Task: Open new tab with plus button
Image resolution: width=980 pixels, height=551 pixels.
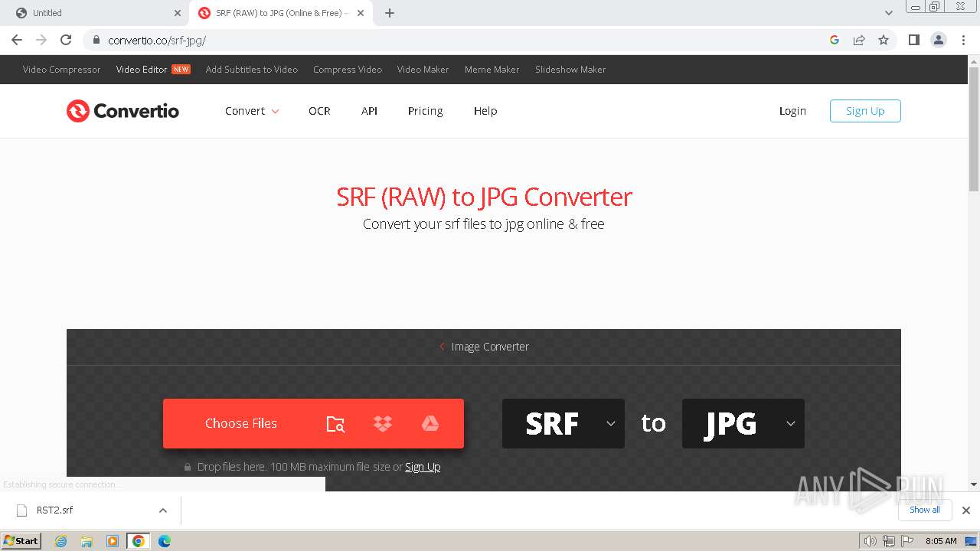Action: 390,13
